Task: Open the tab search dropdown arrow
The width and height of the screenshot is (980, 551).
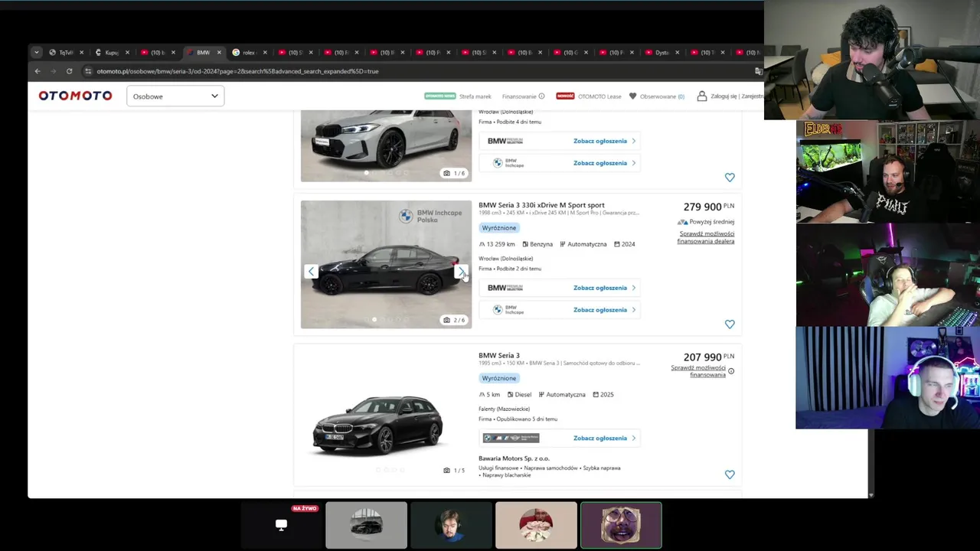Action: pyautogui.click(x=36, y=53)
